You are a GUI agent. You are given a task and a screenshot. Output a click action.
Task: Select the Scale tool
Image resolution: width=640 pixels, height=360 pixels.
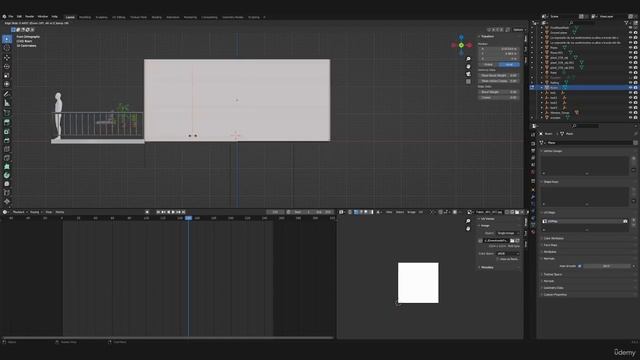click(x=7, y=76)
